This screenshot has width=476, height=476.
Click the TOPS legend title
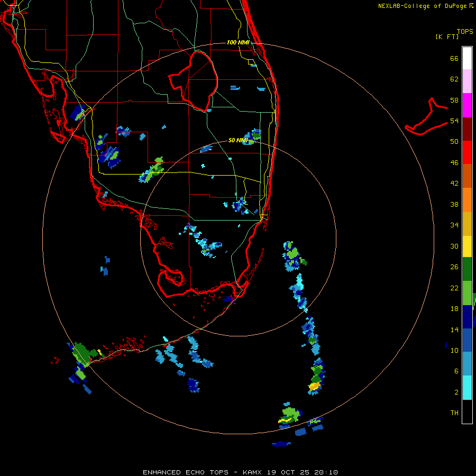click(x=465, y=31)
